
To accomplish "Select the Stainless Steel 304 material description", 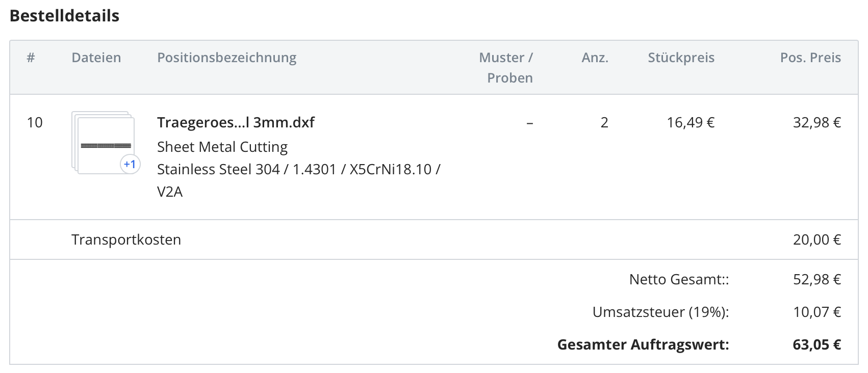I will (x=298, y=169).
